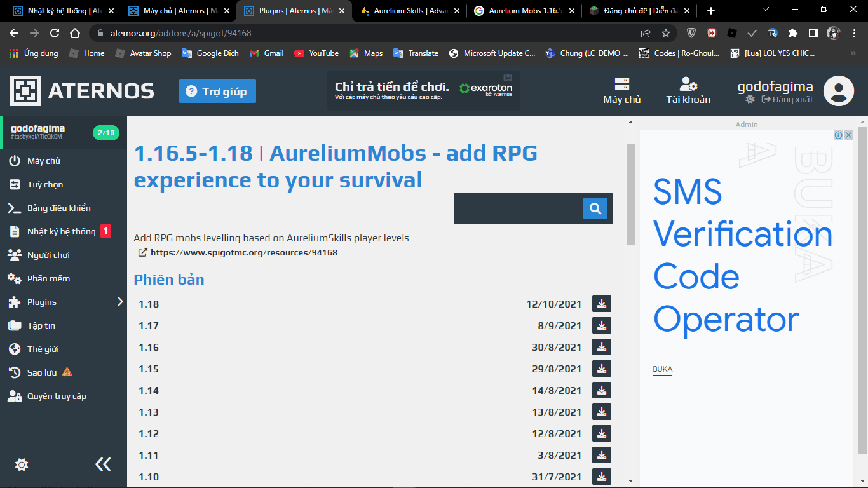Collapse the sidebar with double-chevron arrows
Image resolution: width=868 pixels, height=488 pixels.
coord(103,464)
